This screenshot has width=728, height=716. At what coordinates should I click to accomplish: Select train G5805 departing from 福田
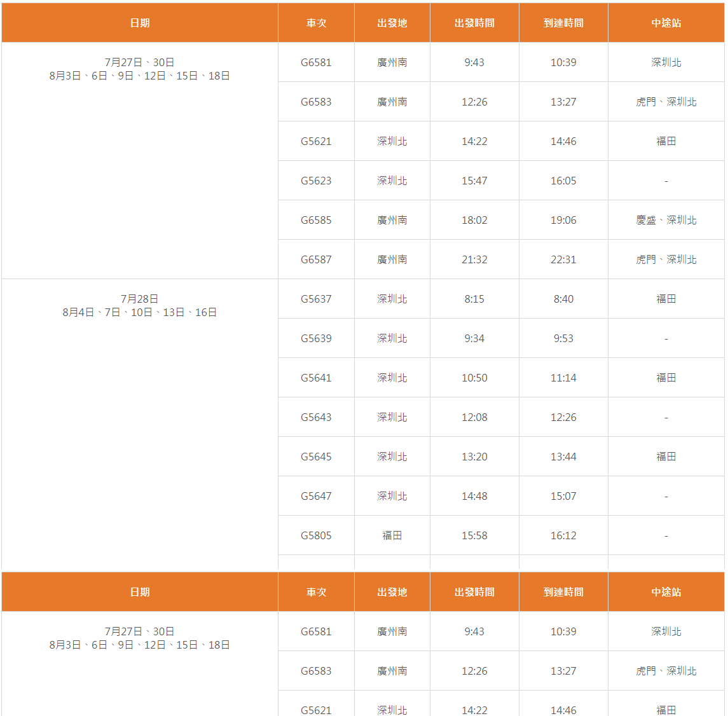(316, 535)
